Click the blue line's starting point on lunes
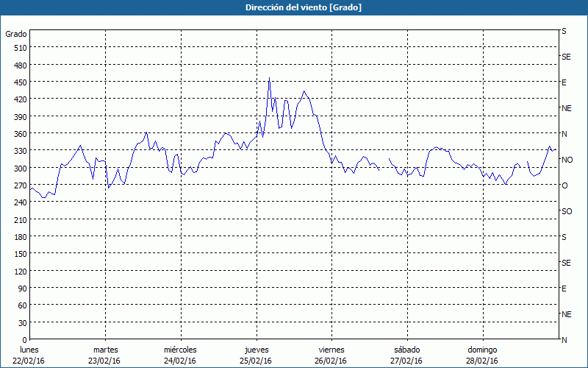Viewport: 588px width, 368px height. pos(31,189)
